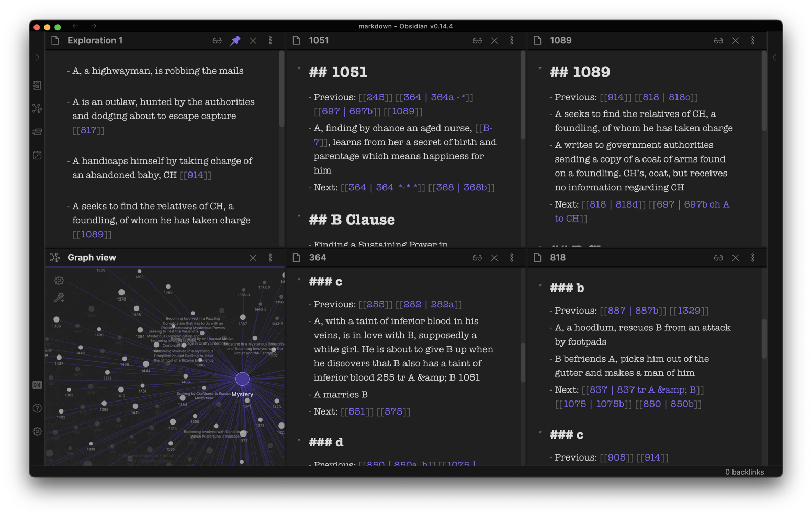This screenshot has height=516, width=812.
Task: Select the 818 pane title
Action: coord(558,258)
